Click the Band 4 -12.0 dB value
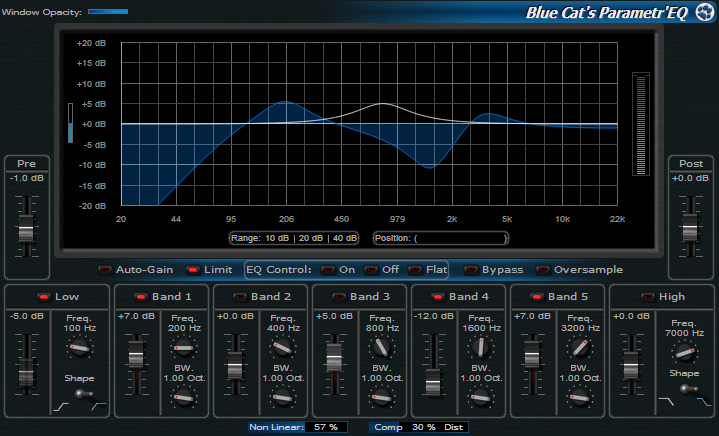This screenshot has width=719, height=436. pos(433,316)
